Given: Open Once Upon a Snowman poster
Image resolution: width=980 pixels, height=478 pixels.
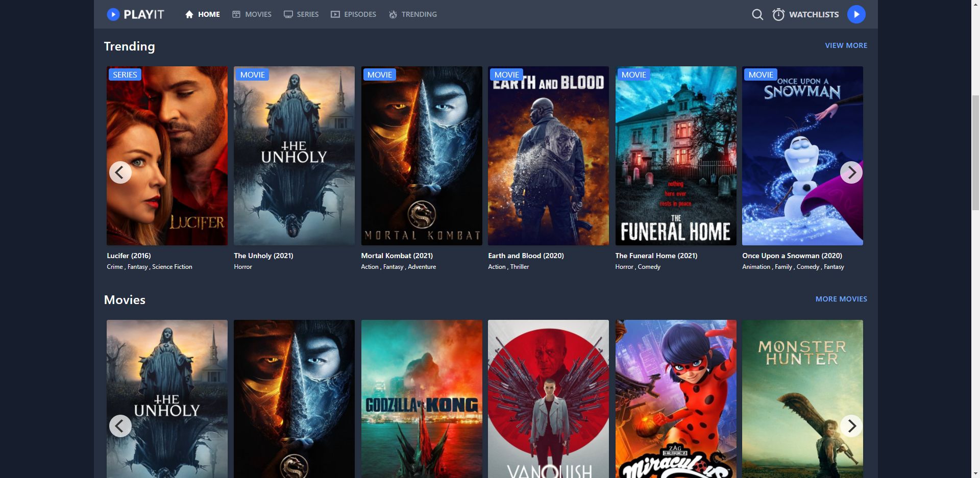Looking at the screenshot, I should (x=802, y=156).
